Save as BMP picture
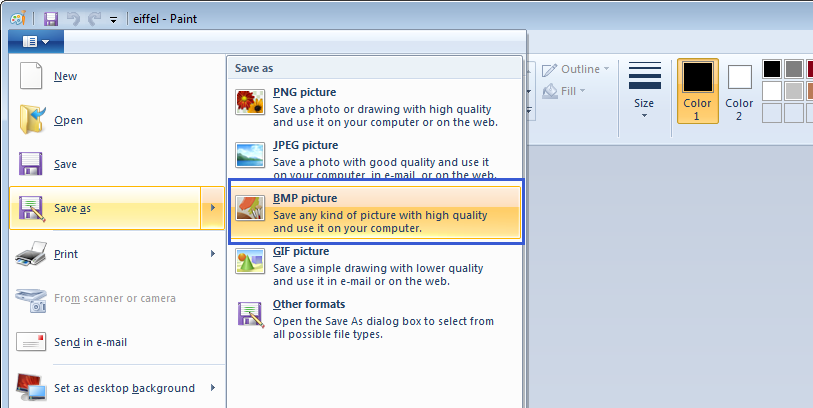The image size is (813, 408). coord(375,213)
